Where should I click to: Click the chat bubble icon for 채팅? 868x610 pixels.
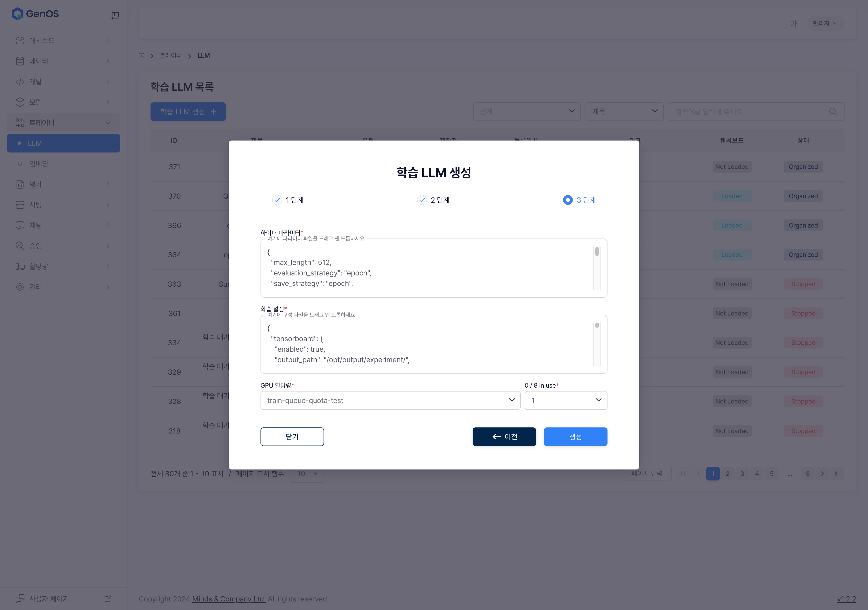click(20, 225)
